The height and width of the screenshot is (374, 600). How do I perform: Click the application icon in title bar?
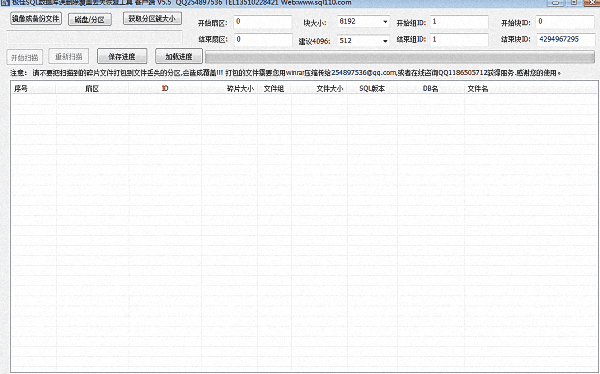tap(5, 2)
